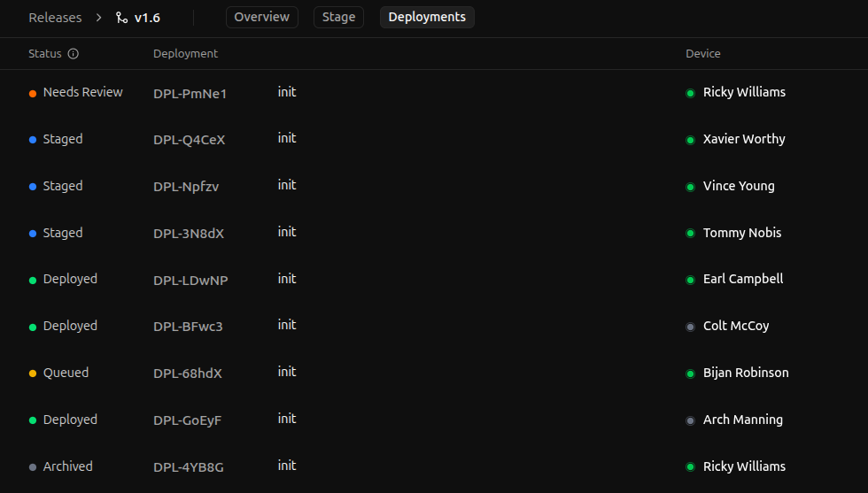The width and height of the screenshot is (868, 493).
Task: Open device Tommy Nobis
Action: click(x=742, y=233)
